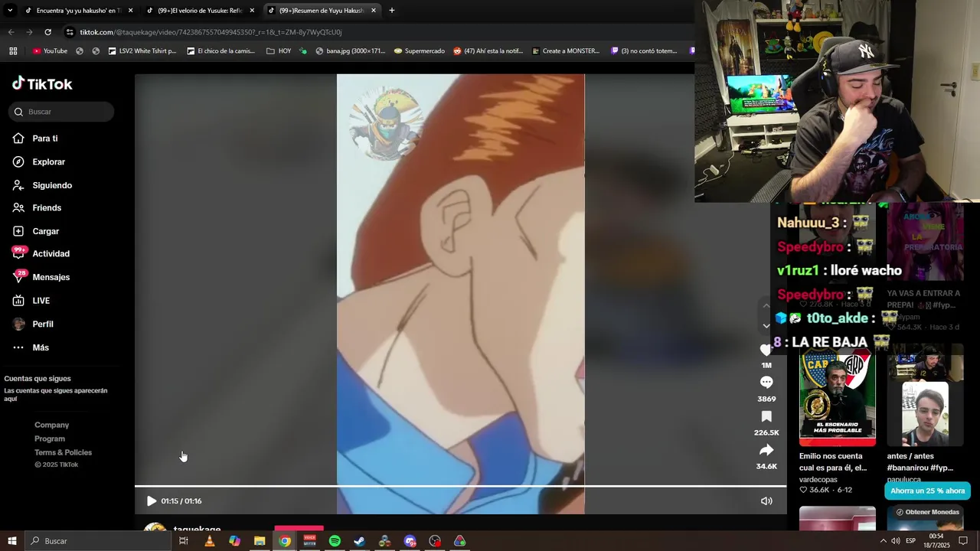Open the no contó totem bookmark
The height and width of the screenshot is (551, 980).
[644, 51]
